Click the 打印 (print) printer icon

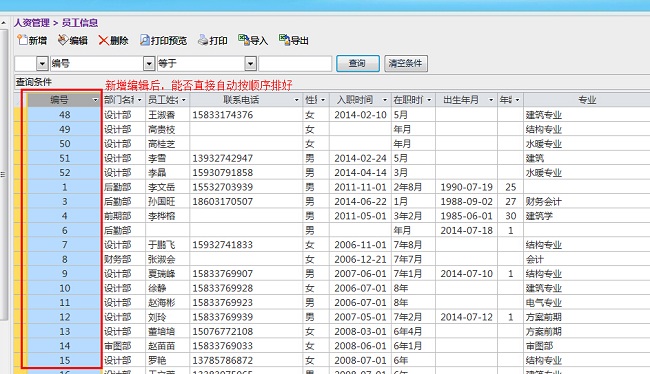pos(203,40)
